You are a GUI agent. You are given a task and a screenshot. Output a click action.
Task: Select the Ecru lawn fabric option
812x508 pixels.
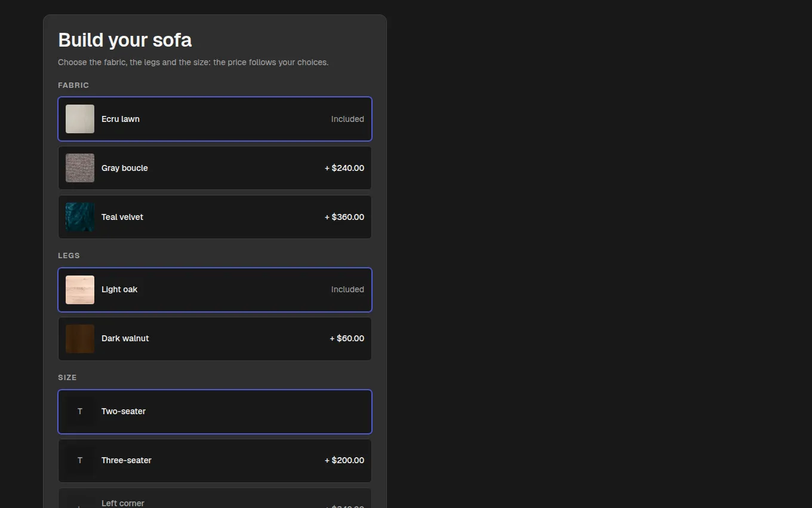[x=215, y=119]
